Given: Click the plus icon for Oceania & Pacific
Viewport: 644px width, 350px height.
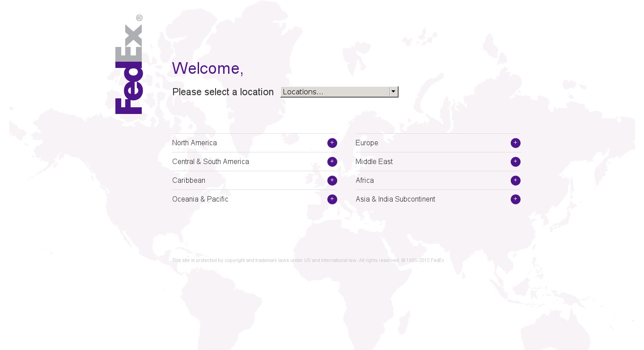Looking at the screenshot, I should tap(332, 199).
